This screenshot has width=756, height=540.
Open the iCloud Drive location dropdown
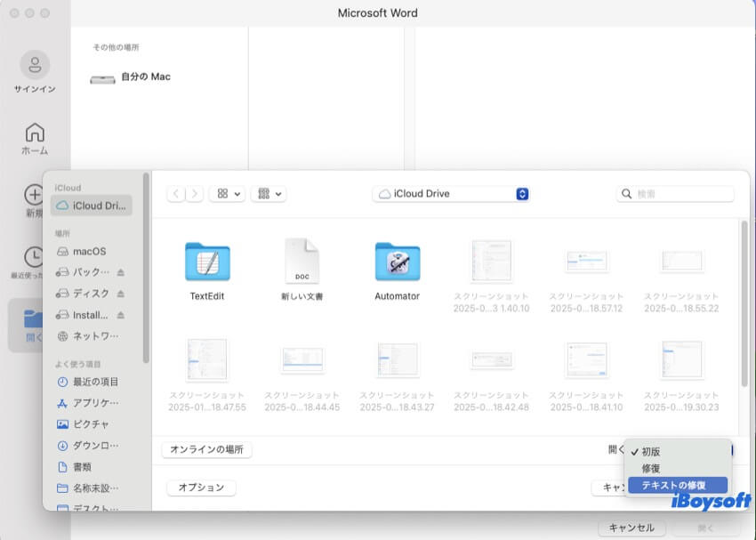450,194
